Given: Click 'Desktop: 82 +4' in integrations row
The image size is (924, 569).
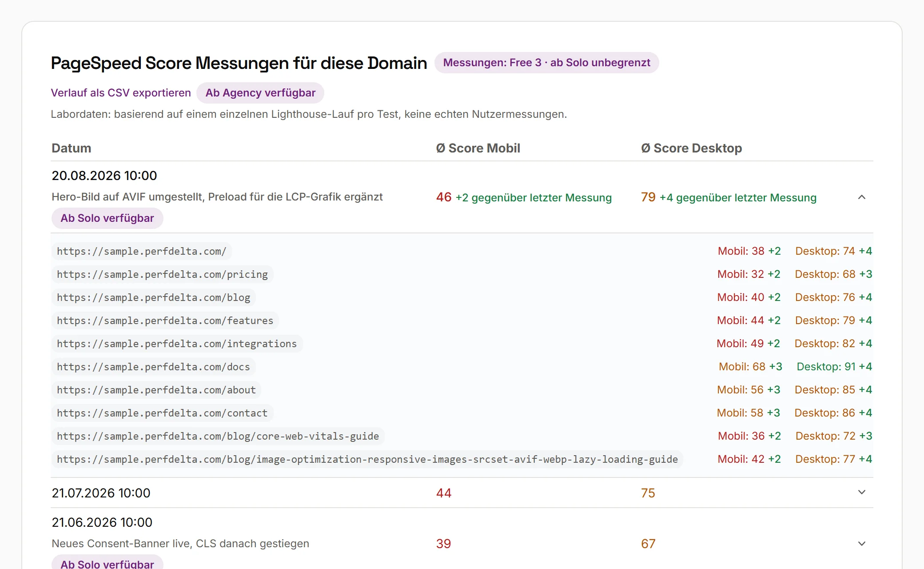Looking at the screenshot, I should (833, 344).
